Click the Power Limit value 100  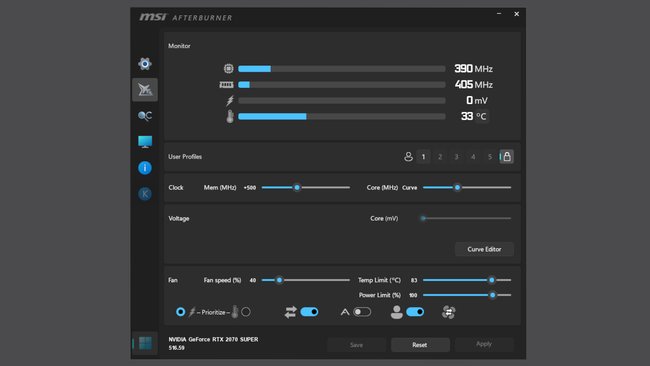coord(413,296)
